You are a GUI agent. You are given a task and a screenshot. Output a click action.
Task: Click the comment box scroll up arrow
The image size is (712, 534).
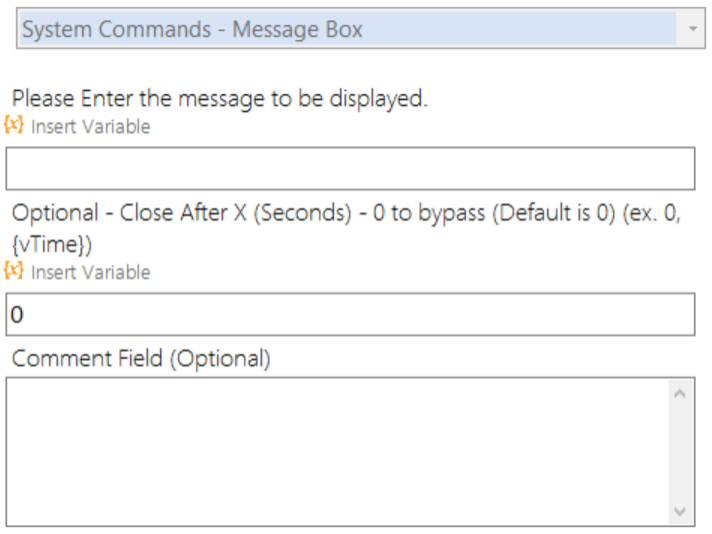click(680, 394)
